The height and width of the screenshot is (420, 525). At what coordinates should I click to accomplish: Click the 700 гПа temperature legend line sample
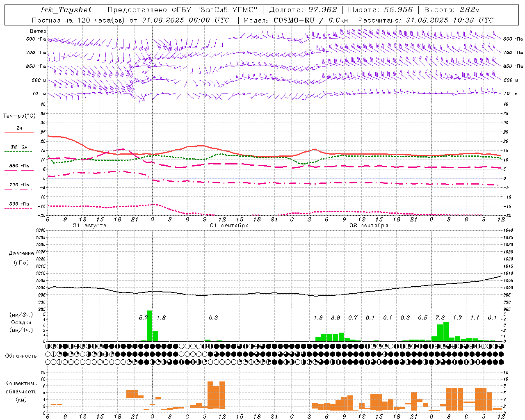[x=18, y=190]
